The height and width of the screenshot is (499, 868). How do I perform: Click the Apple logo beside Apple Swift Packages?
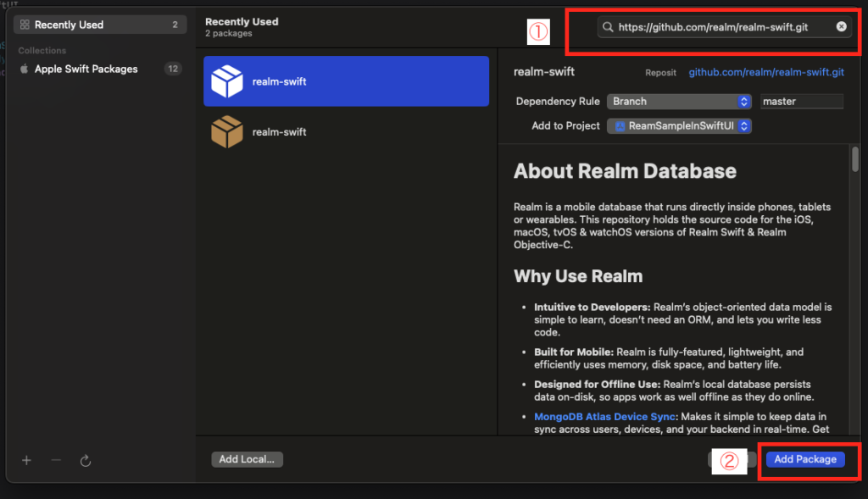(x=25, y=69)
